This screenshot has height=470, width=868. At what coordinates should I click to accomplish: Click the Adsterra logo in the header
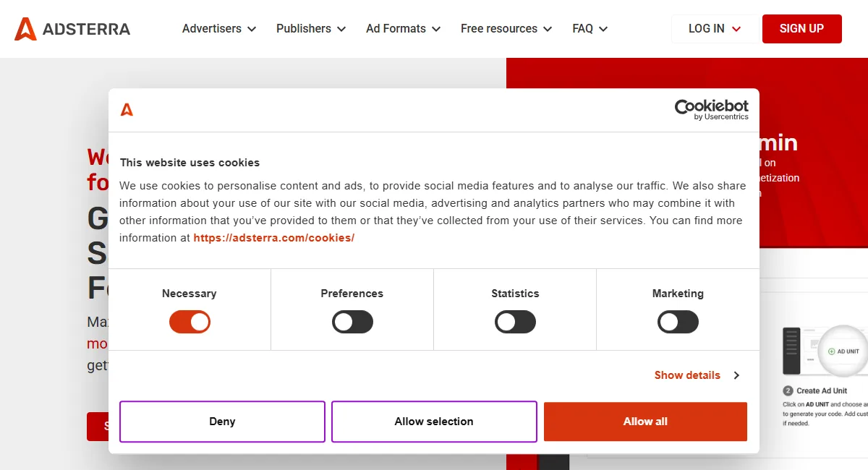(72, 29)
